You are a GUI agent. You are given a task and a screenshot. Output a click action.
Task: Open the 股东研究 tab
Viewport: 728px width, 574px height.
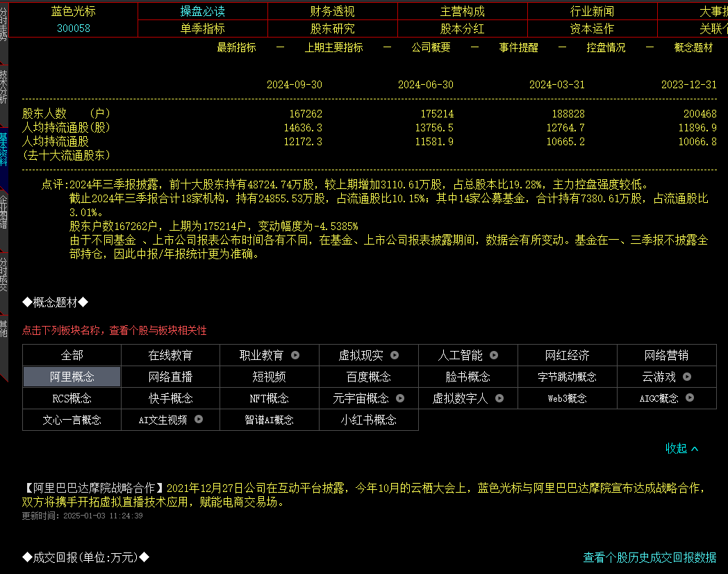click(x=333, y=28)
